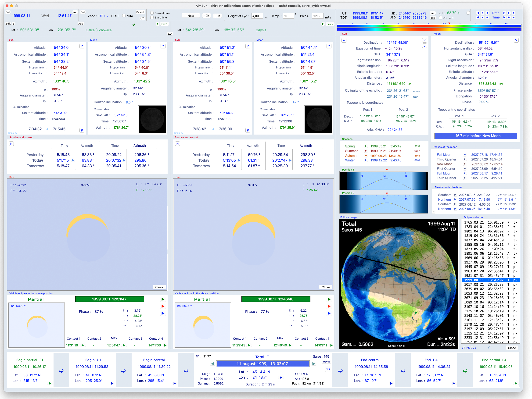This screenshot has width=532, height=399.
Task: Open the help '?' in Kielce Sun panel
Action: point(82,46)
